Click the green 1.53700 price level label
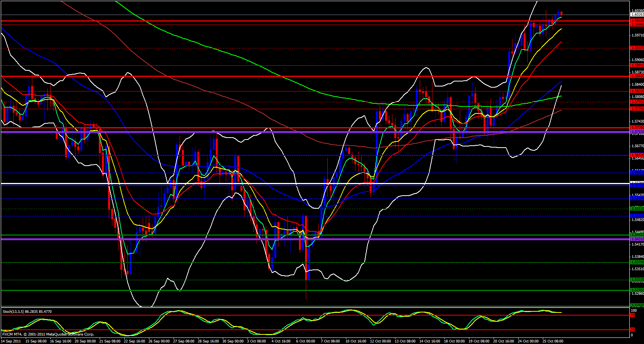 pos(637,262)
